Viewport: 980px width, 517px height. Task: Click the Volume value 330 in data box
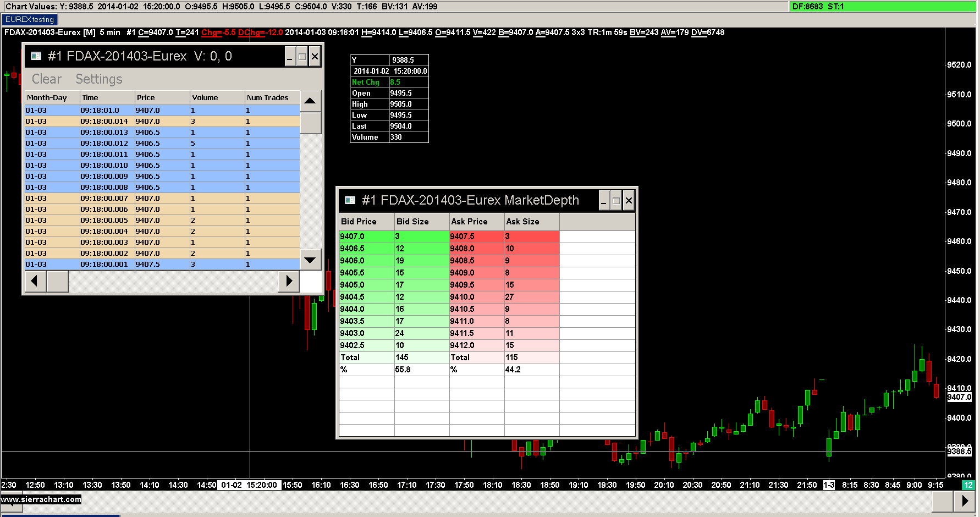tap(396, 137)
